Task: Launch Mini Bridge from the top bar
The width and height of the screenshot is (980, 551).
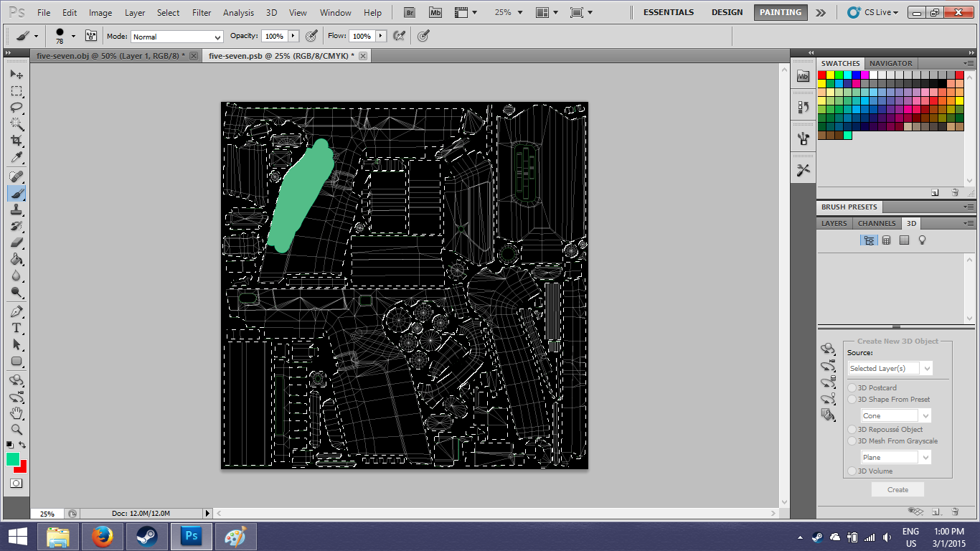Action: pos(435,12)
